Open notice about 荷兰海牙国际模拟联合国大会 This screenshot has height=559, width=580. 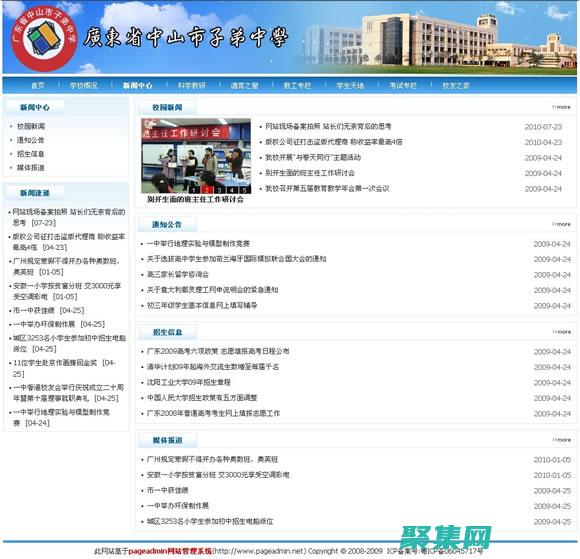pyautogui.click(x=237, y=259)
